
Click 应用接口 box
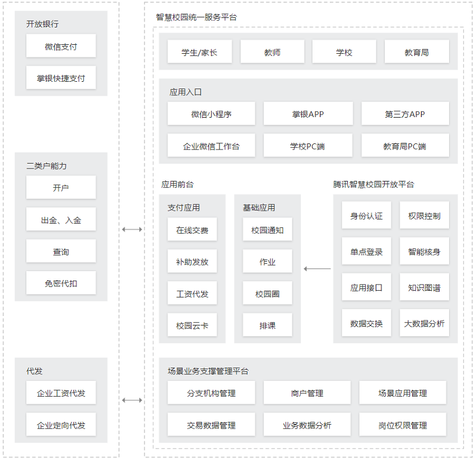[366, 287]
